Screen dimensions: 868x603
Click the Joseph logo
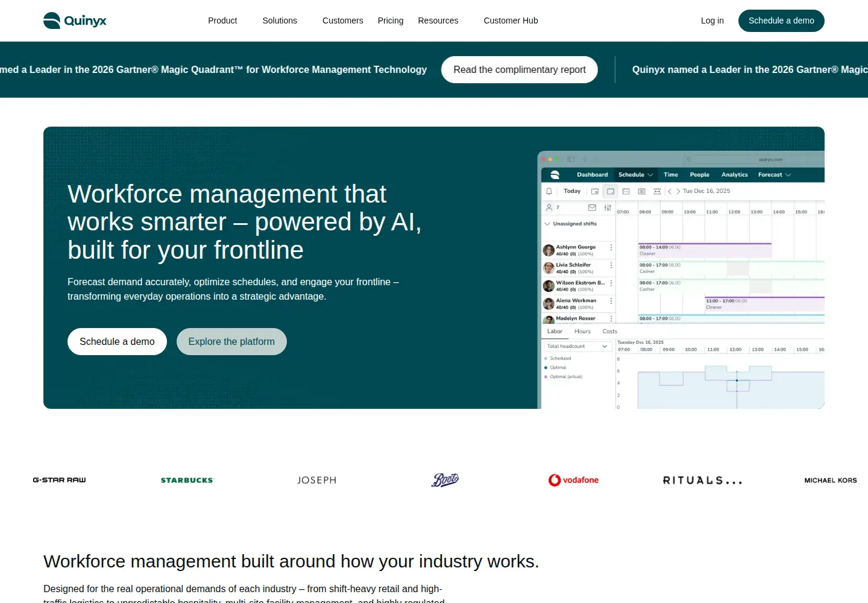pos(316,480)
